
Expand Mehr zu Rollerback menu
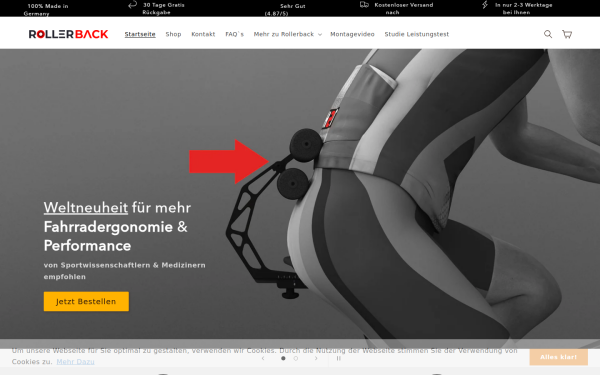287,34
